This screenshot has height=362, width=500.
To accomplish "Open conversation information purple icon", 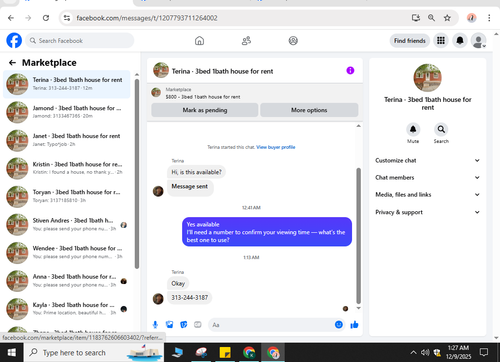I will point(350,71).
